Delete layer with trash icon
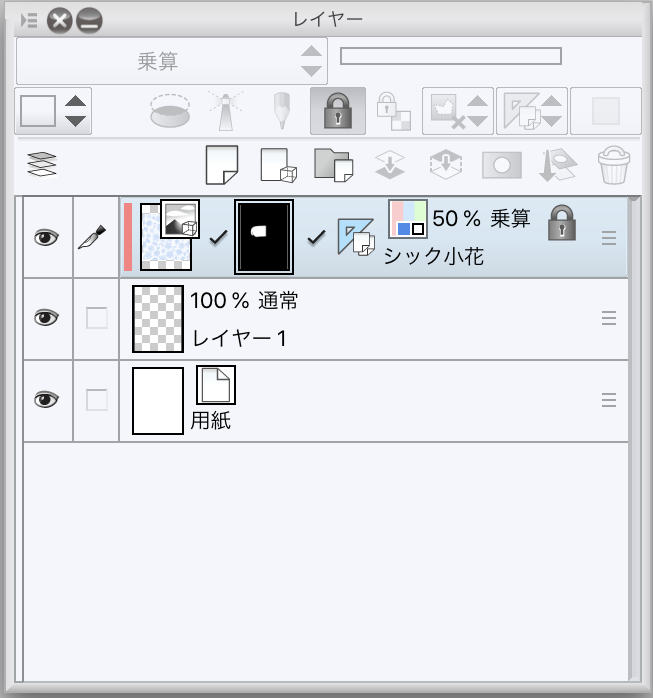 pos(614,165)
